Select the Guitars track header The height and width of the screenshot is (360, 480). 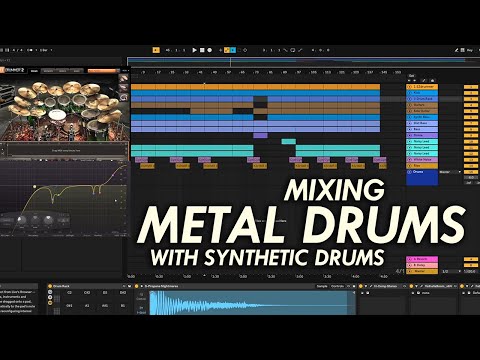tap(422, 105)
